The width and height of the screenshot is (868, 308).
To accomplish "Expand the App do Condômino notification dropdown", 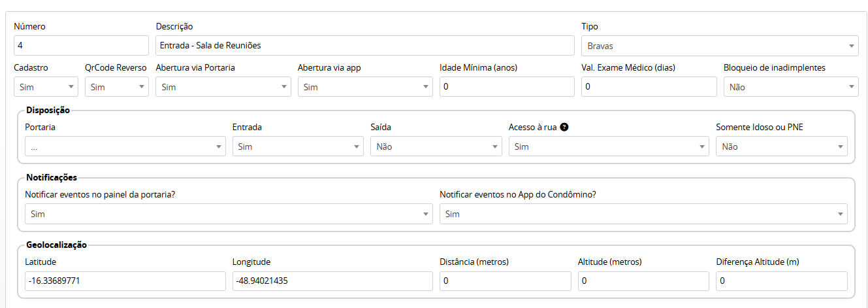I will 643,214.
